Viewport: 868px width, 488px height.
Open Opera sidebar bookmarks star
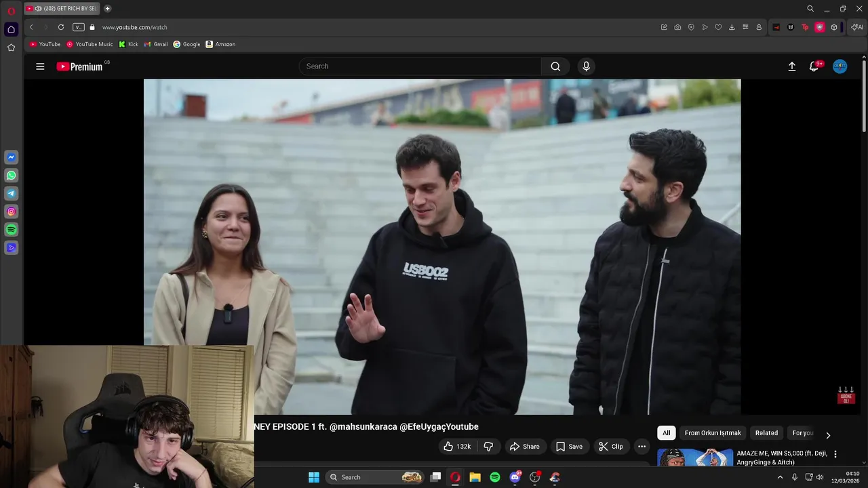click(x=11, y=47)
